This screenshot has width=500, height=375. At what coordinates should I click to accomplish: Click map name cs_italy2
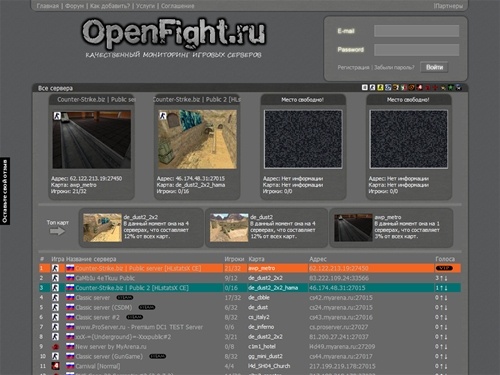259,317
